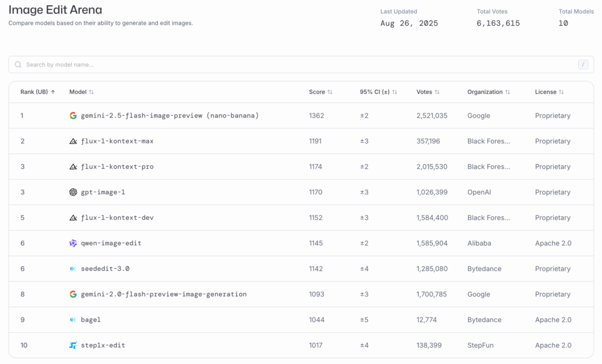
Task: Click the votes value 138,399
Action: [429, 345]
